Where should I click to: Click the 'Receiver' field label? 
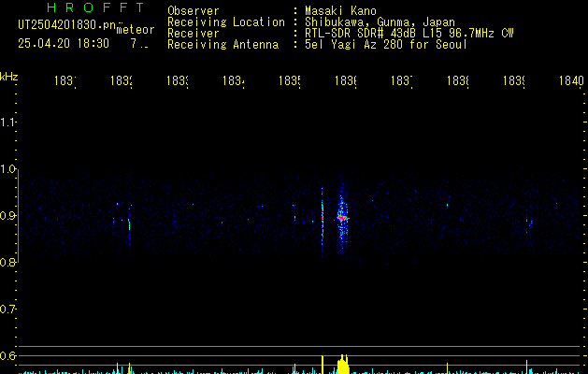[x=194, y=34]
